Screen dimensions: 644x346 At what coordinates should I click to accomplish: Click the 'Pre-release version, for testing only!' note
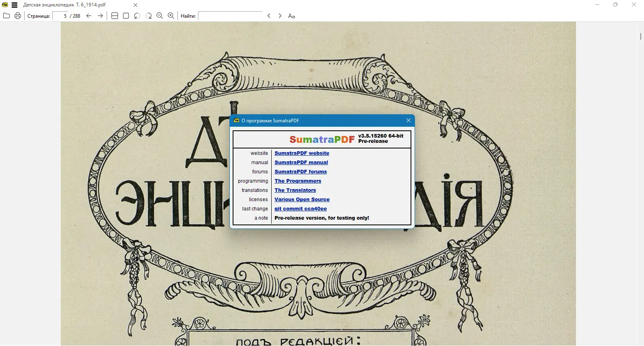[322, 218]
